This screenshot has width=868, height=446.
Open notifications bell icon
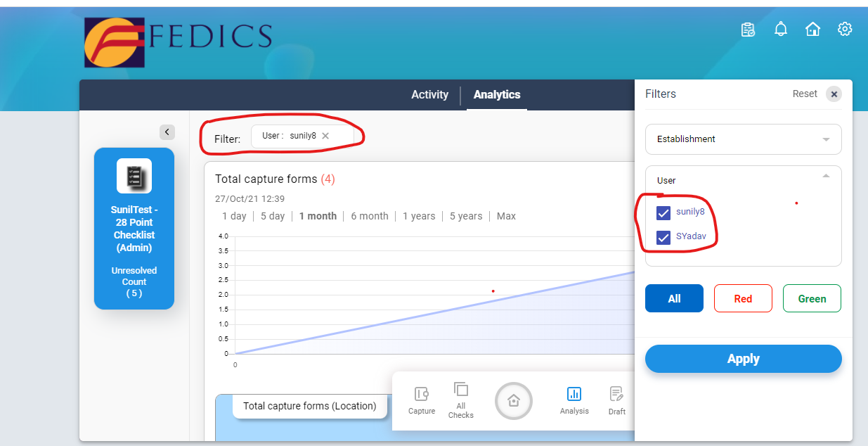tap(780, 30)
